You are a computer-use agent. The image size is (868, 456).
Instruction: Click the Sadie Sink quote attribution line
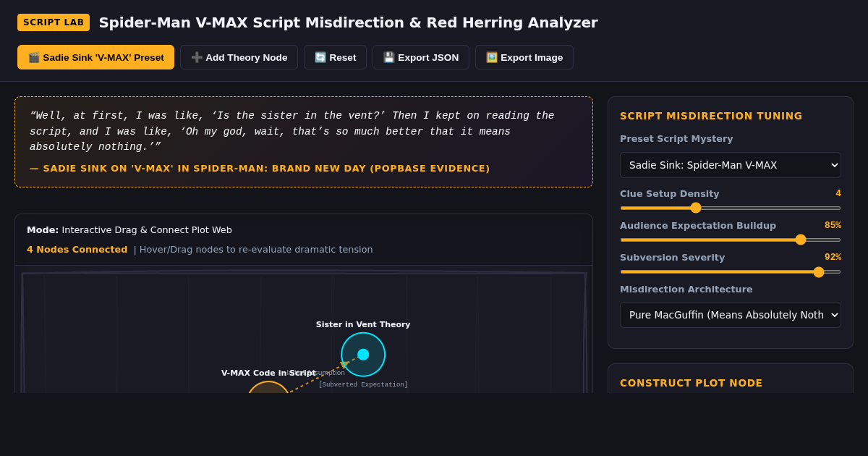(260, 169)
